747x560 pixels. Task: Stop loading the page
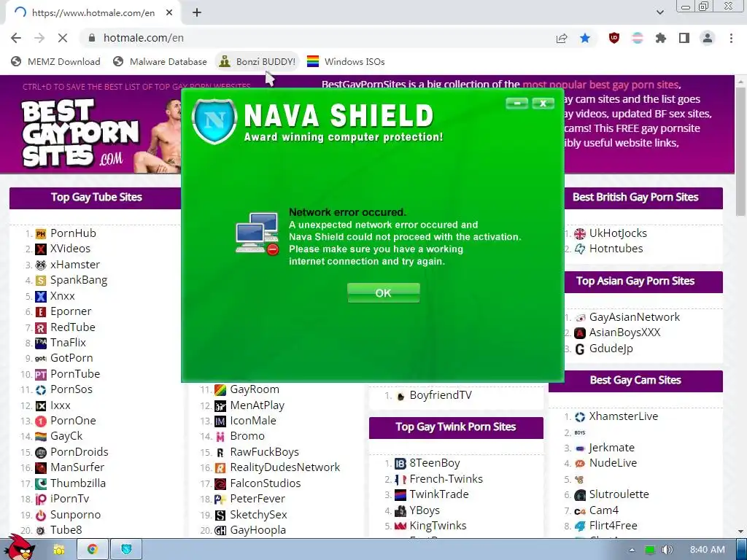click(x=63, y=38)
